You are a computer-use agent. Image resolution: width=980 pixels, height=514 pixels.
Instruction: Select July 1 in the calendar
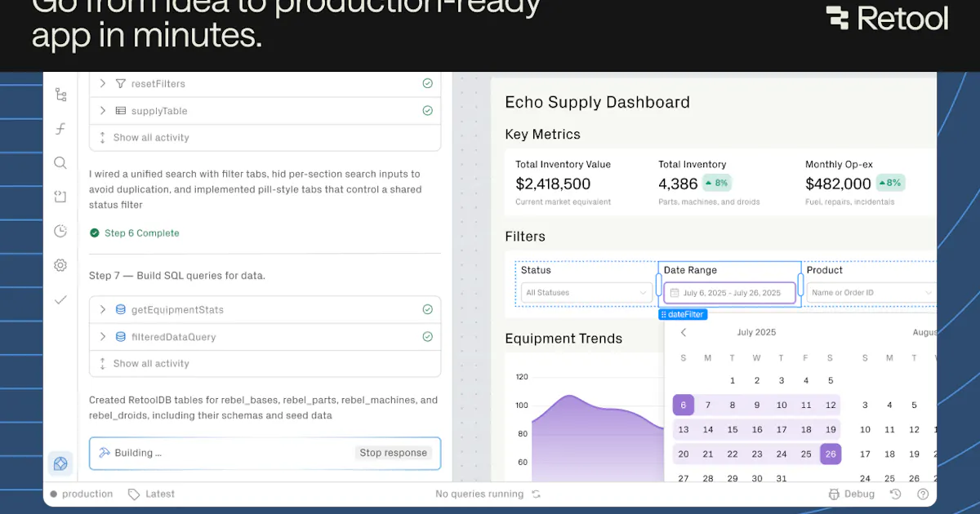click(733, 380)
